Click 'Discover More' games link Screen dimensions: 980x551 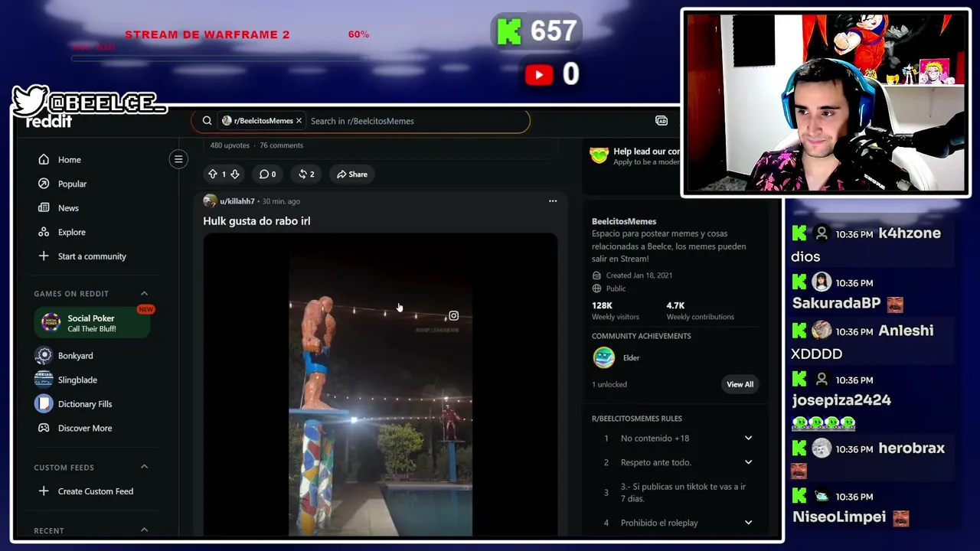[x=85, y=429]
